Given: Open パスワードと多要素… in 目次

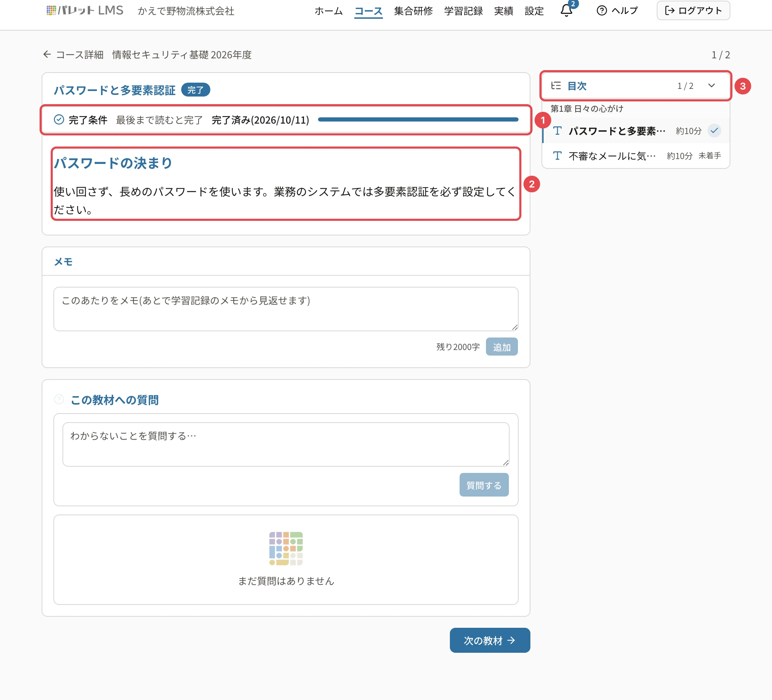Looking at the screenshot, I should point(636,131).
